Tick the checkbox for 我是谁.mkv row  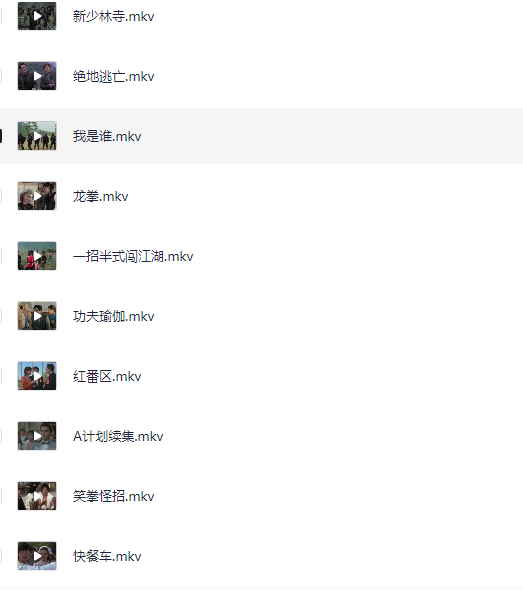point(1,136)
